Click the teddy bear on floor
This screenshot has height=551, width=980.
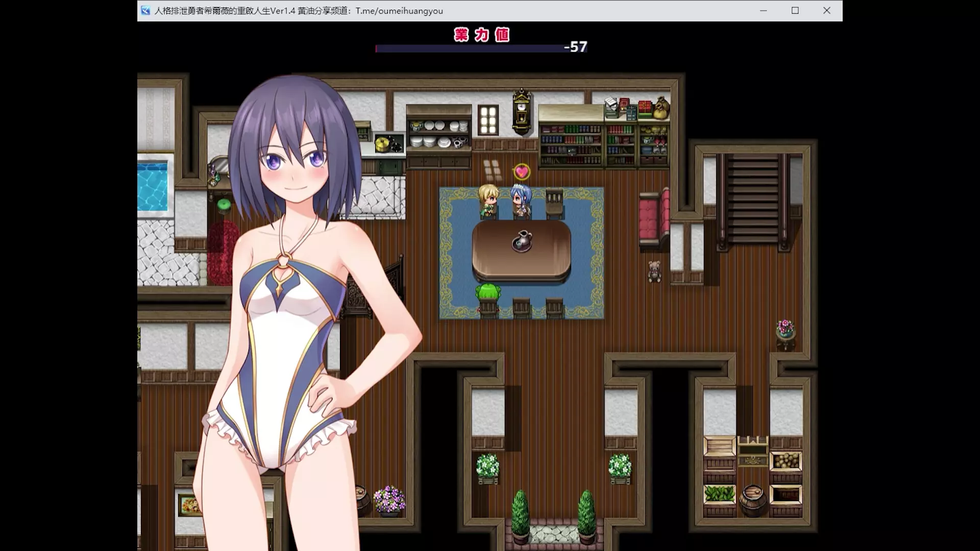654,271
